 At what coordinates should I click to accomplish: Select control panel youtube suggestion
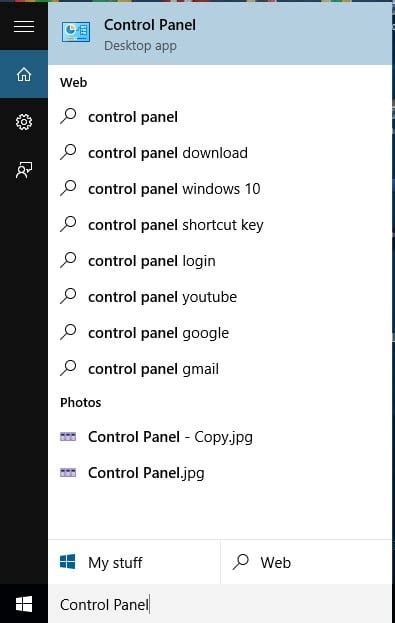pos(220,297)
